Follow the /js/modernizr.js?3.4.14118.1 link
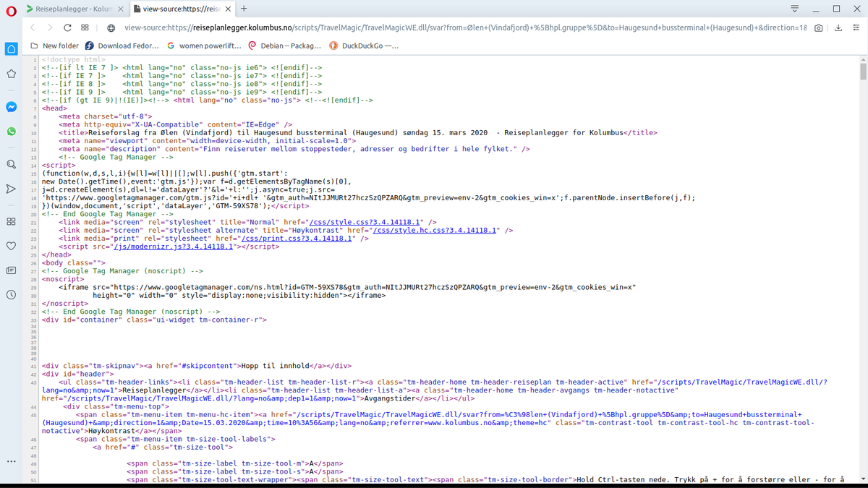This screenshot has width=868, height=488. point(172,247)
